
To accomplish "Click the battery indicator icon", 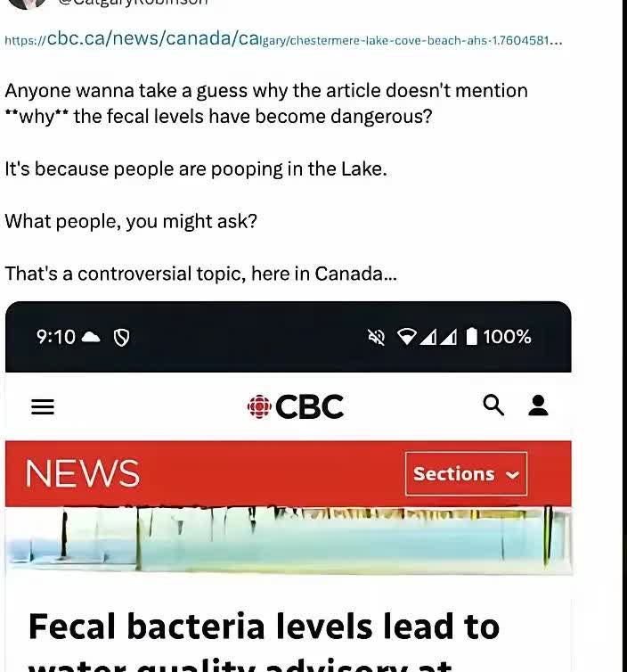I will (471, 336).
